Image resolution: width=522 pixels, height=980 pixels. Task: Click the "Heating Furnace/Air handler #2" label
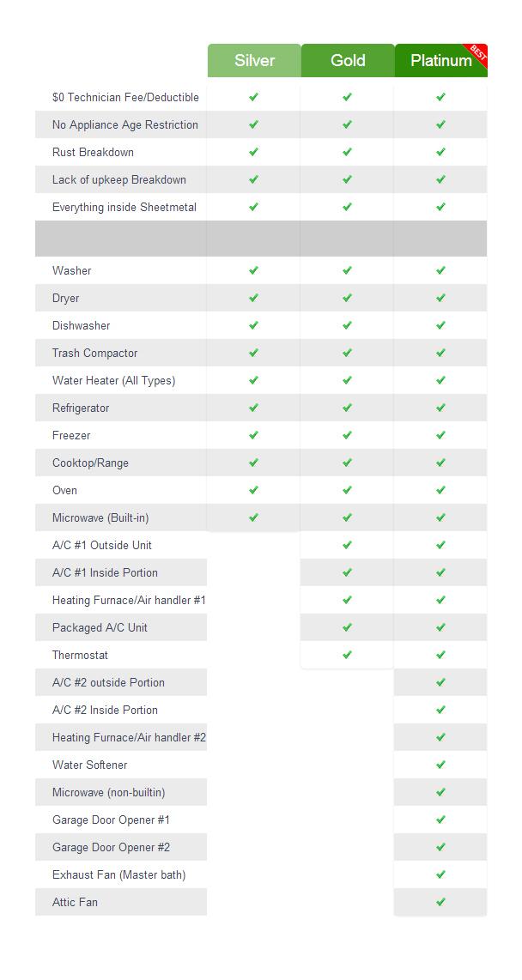tap(129, 738)
